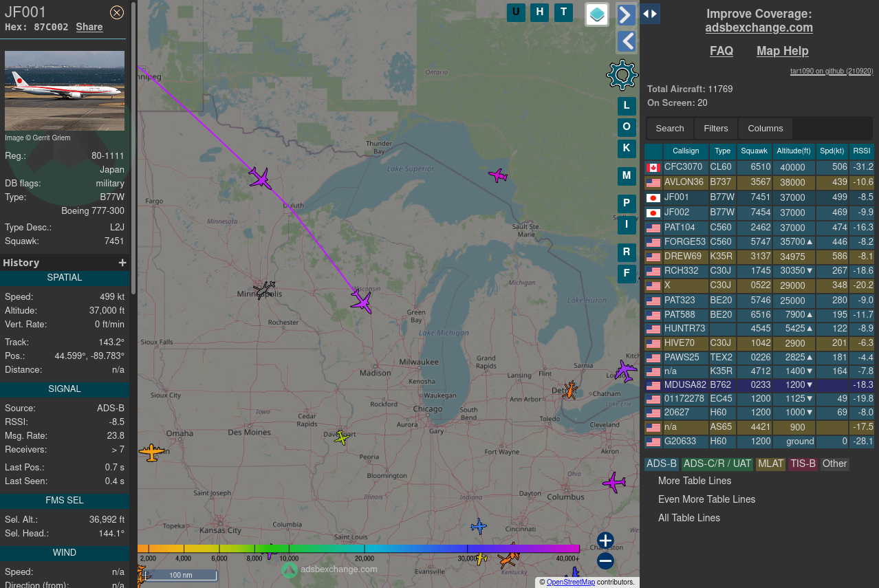Select the purple aircraft east of Columbus
Screen dimensions: 879x588
(x=614, y=482)
